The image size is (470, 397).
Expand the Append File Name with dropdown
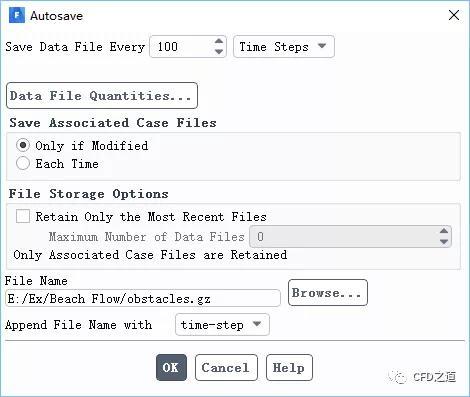[222, 325]
